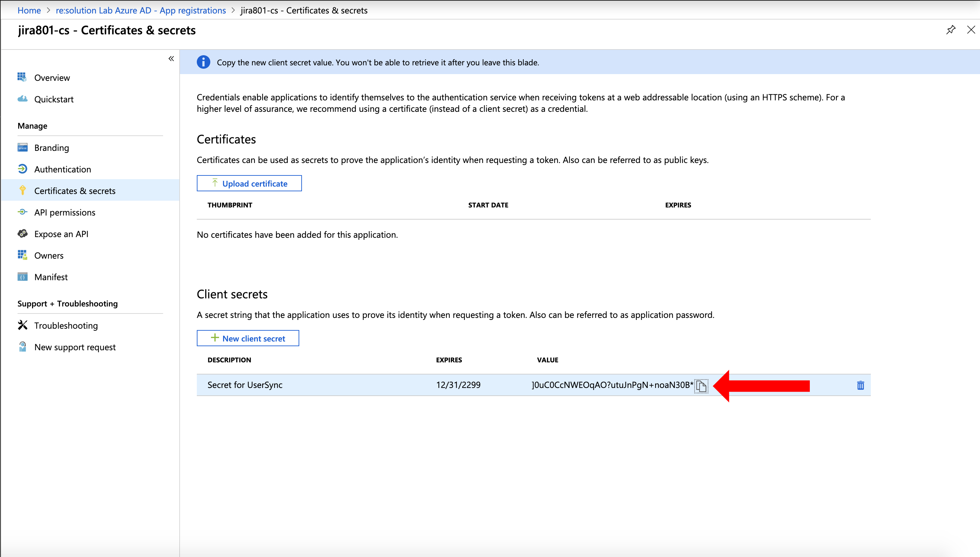
Task: Click the copy-secret info banner text
Action: [x=378, y=62]
